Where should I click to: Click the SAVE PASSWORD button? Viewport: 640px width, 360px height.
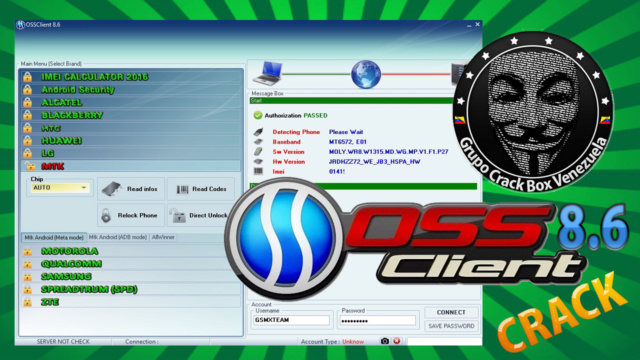pos(451,326)
